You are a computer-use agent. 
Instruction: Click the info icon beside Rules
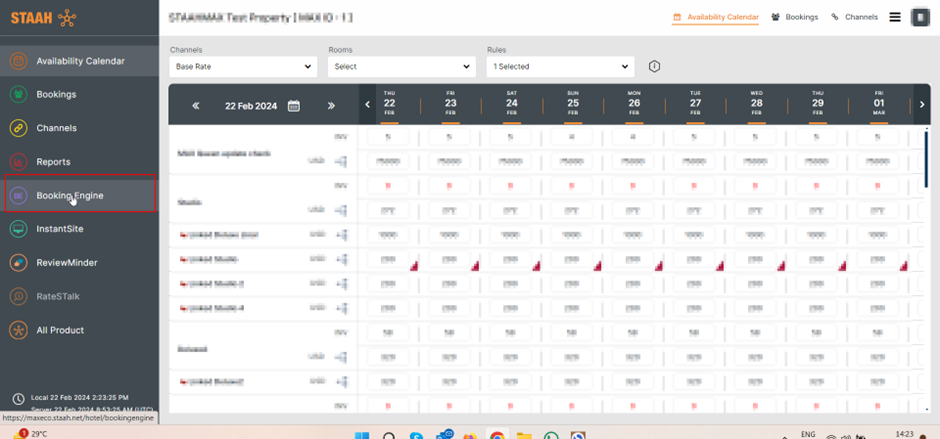[x=654, y=67]
